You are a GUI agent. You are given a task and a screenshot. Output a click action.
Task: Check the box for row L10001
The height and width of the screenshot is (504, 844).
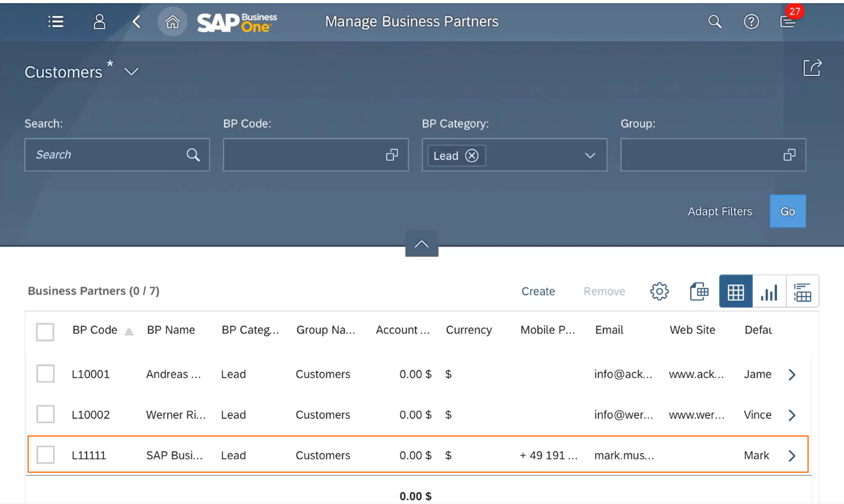pyautogui.click(x=45, y=374)
